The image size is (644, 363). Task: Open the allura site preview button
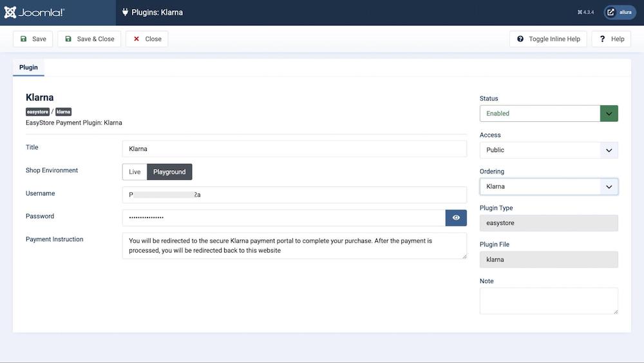coord(620,12)
